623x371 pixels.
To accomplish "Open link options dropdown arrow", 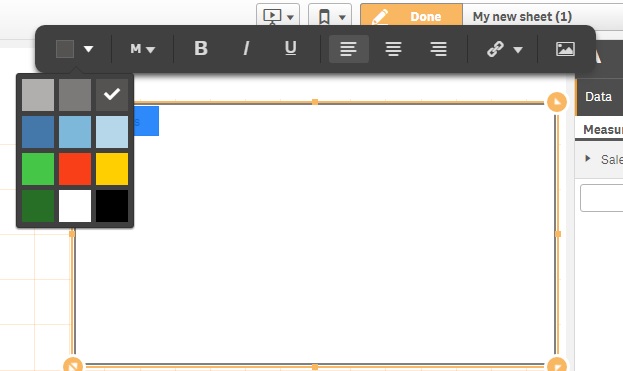I will point(517,50).
